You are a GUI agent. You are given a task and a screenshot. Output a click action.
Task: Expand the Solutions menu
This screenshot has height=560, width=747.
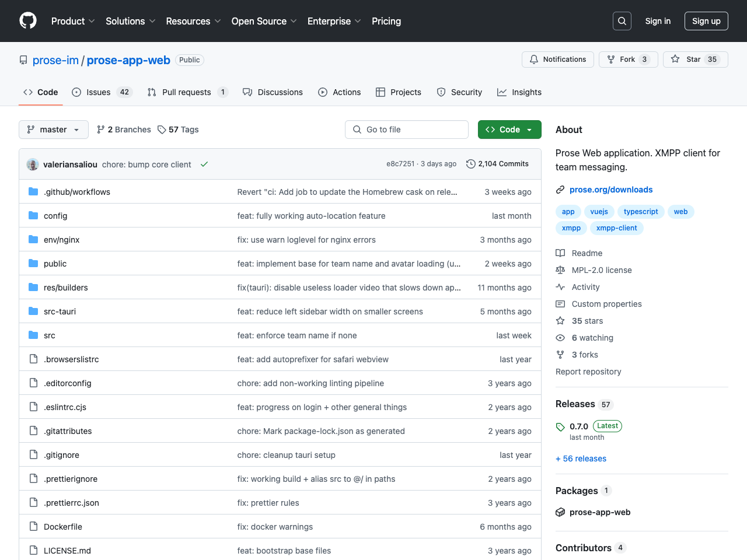click(131, 21)
